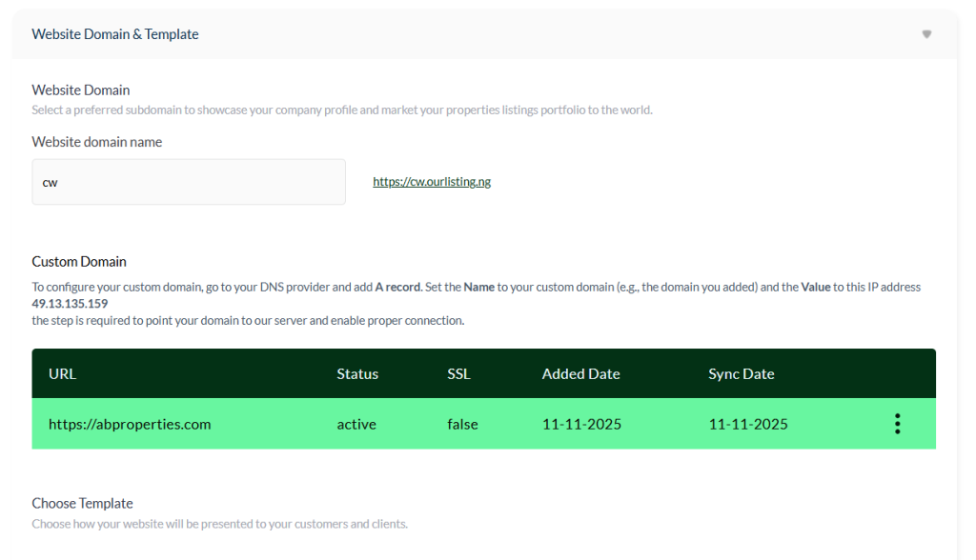Click the Added Date column header
The height and width of the screenshot is (560, 976).
click(580, 373)
